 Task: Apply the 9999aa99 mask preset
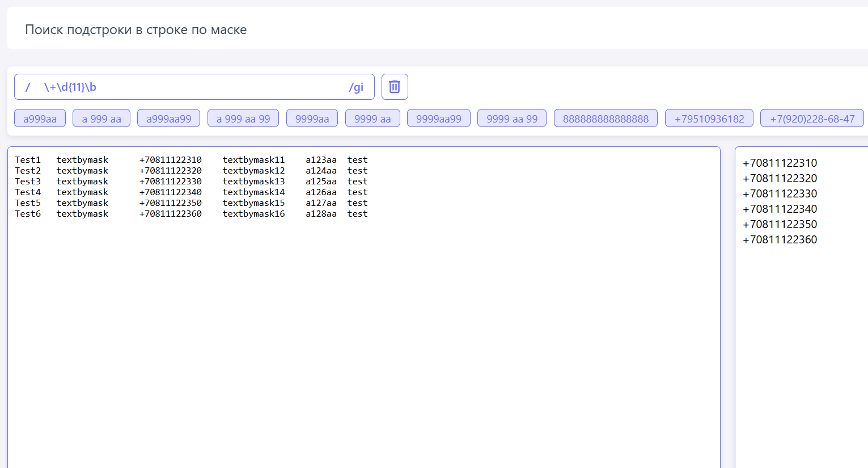[x=439, y=119]
